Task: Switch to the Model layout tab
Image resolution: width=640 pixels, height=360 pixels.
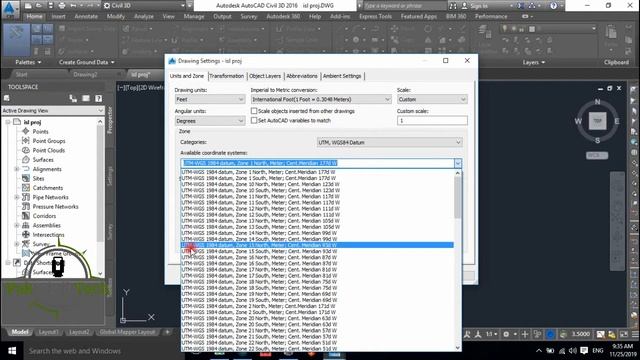Action: (x=20, y=332)
